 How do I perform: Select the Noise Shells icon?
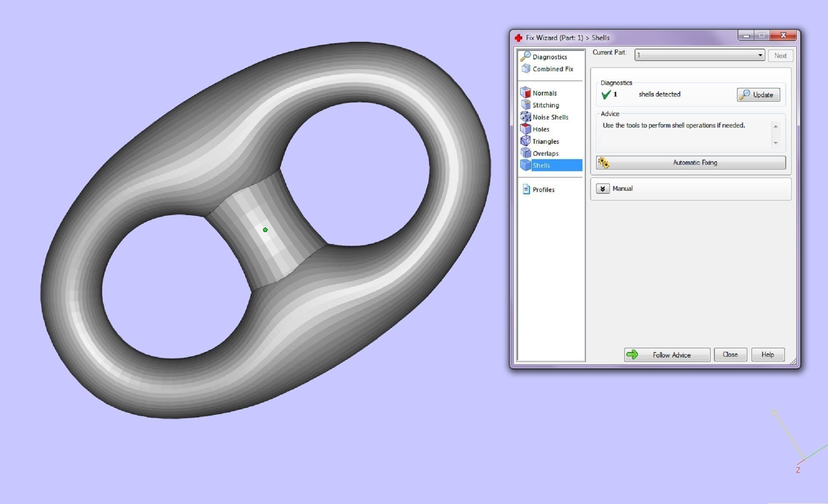(526, 117)
